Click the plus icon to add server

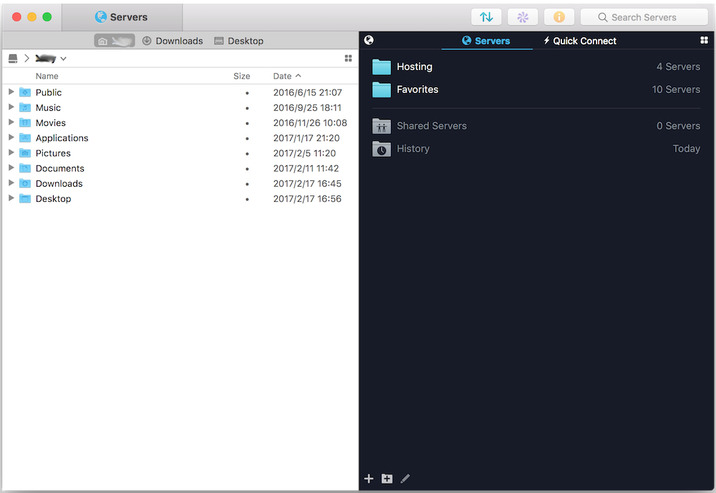369,479
